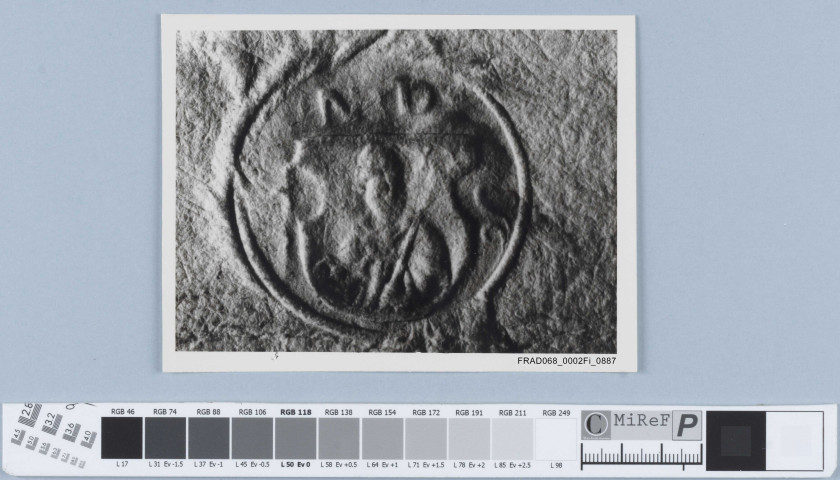Screen dimensions: 840x480
Task: Pick the RGB 172 light gray patch
Action: pos(426,438)
